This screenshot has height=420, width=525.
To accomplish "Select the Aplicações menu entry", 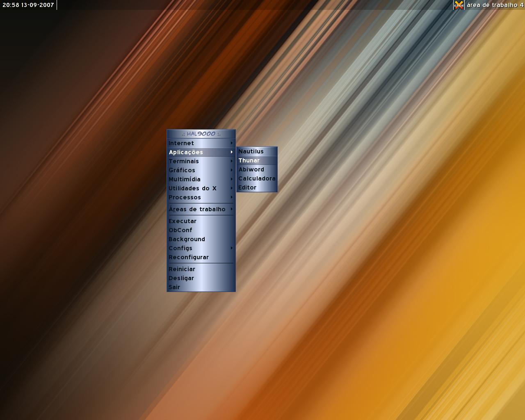I will [x=201, y=152].
